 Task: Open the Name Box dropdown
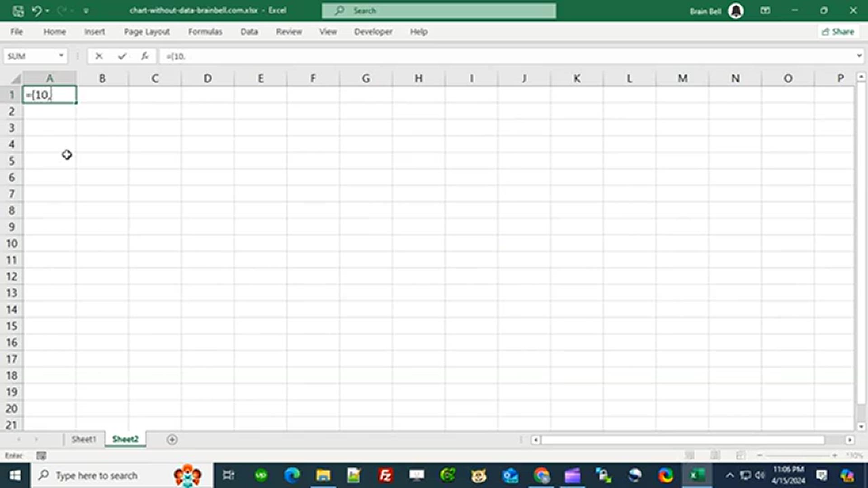pos(61,56)
